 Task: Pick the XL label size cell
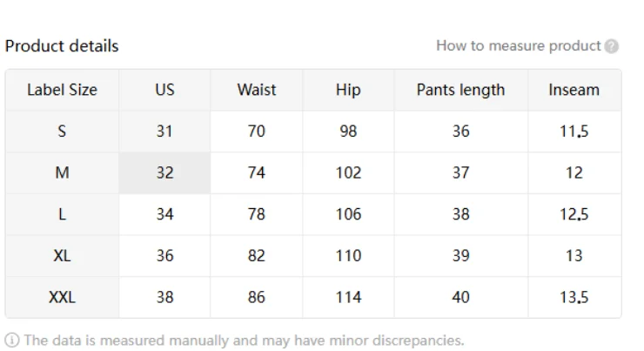pos(62,256)
